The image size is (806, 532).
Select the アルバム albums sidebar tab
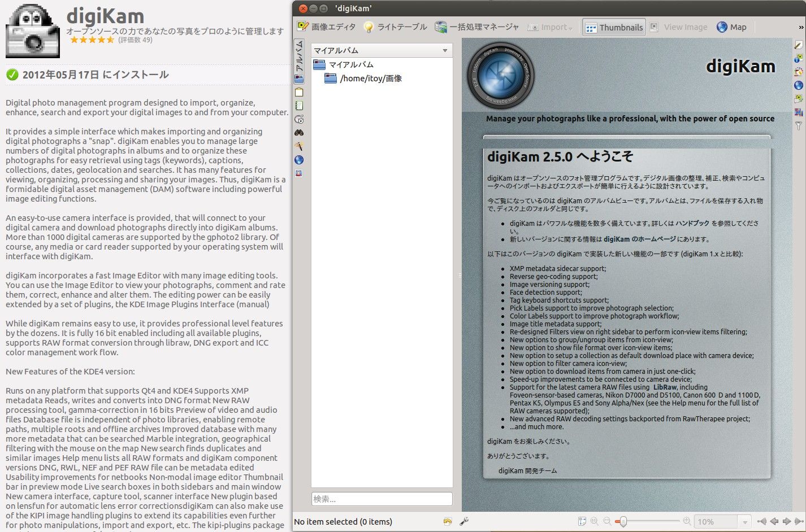[x=299, y=62]
